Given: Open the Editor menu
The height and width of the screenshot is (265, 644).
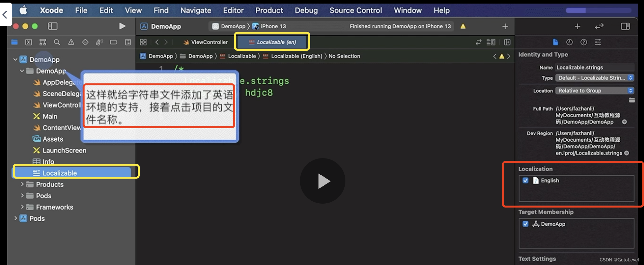Looking at the screenshot, I should coord(233,10).
